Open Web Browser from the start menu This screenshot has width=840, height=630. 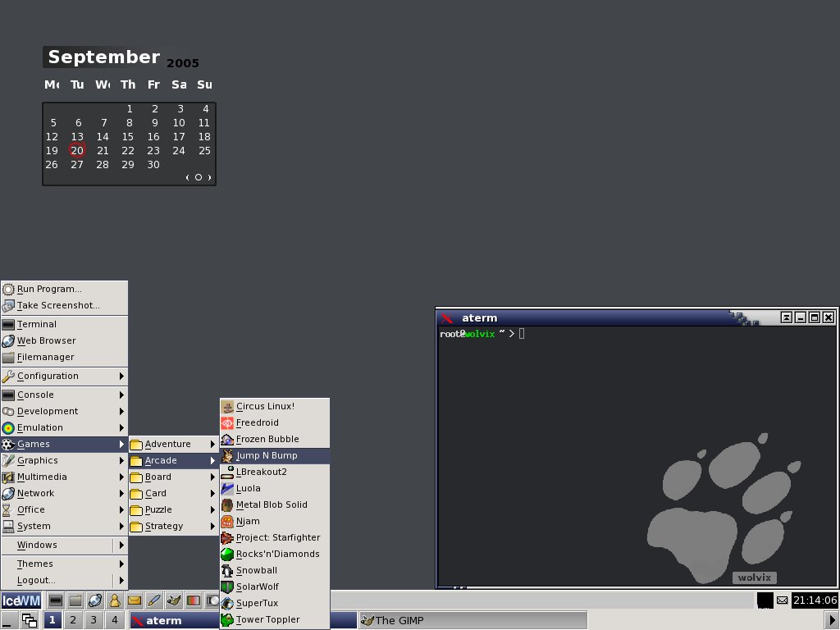pyautogui.click(x=64, y=340)
